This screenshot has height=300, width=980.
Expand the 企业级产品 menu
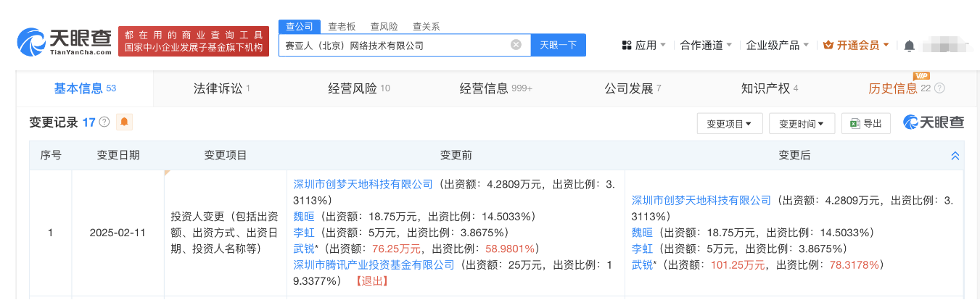[778, 45]
